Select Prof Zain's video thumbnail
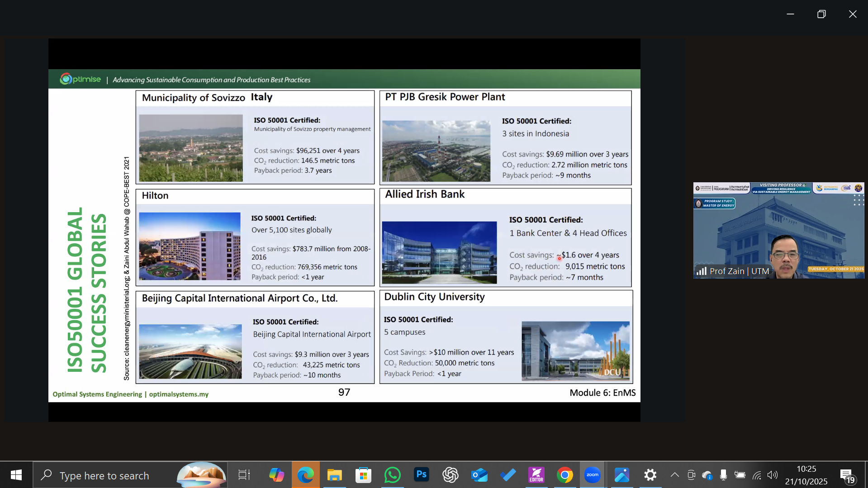 coord(778,230)
